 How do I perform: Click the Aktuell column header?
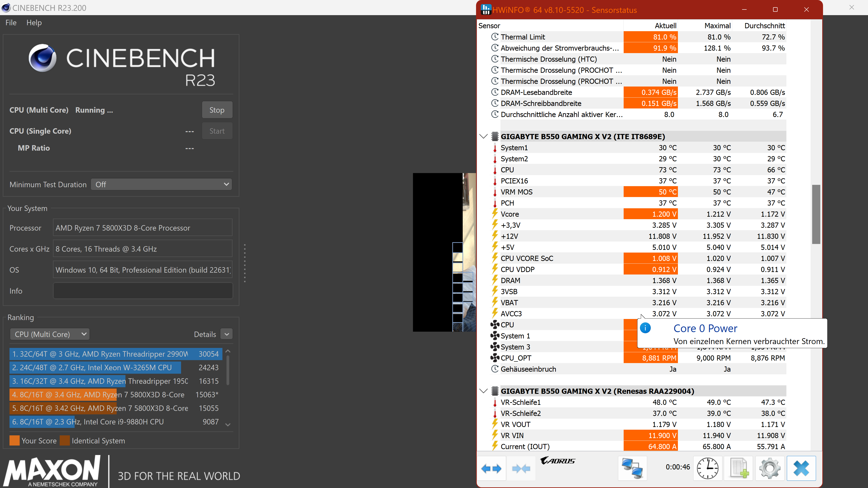pos(651,26)
